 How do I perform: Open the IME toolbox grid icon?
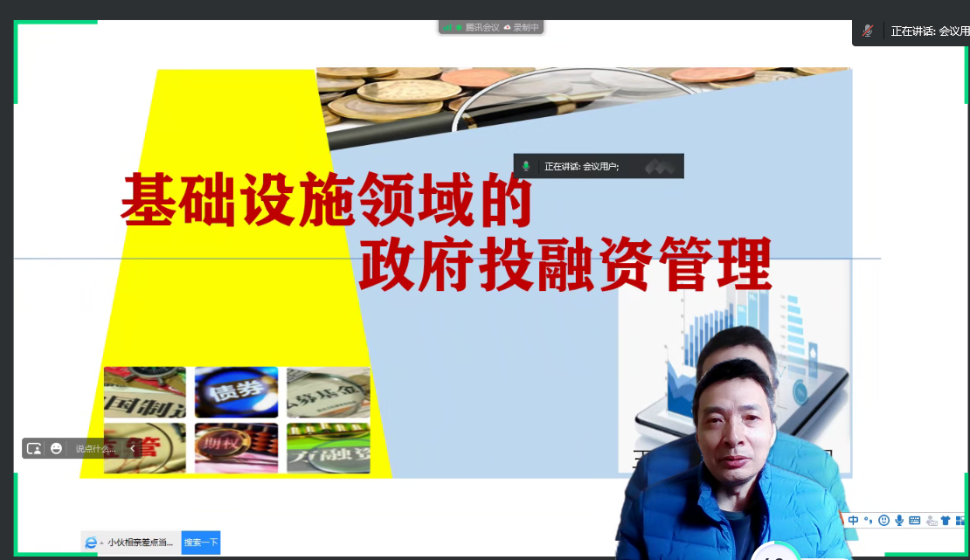click(x=961, y=520)
